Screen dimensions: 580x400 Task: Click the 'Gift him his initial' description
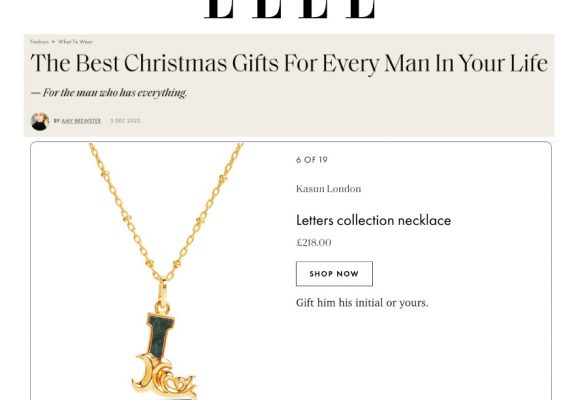[362, 303]
